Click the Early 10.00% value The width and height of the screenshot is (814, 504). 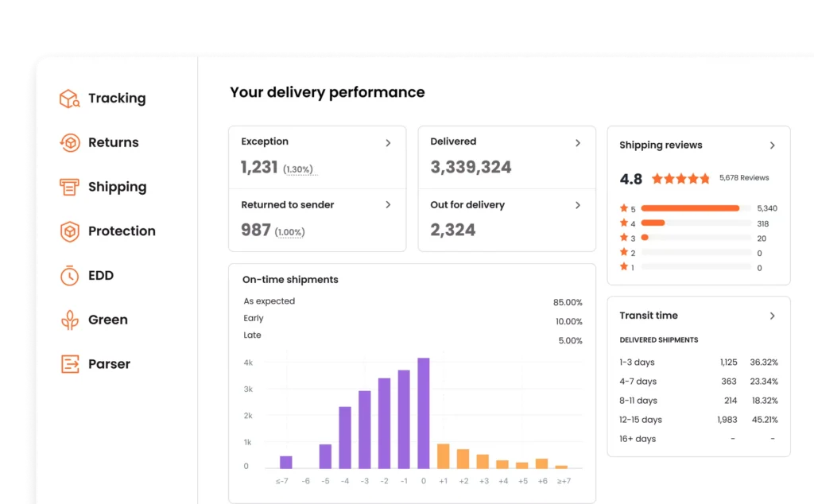click(569, 321)
